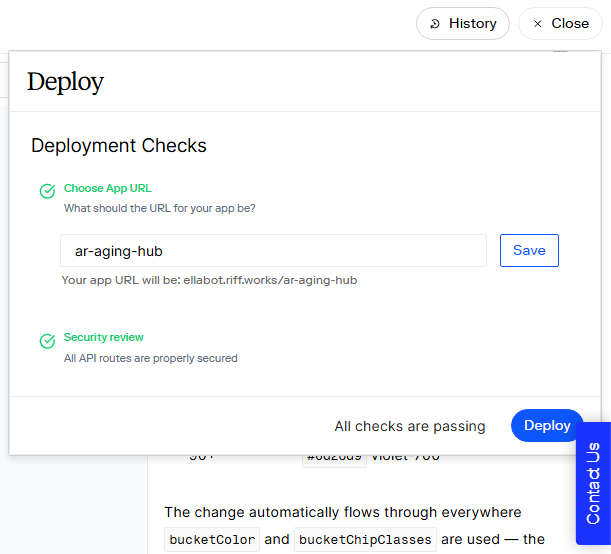Click the green checkmark beside Security review
The width and height of the screenshot is (611, 554).
pos(48,341)
